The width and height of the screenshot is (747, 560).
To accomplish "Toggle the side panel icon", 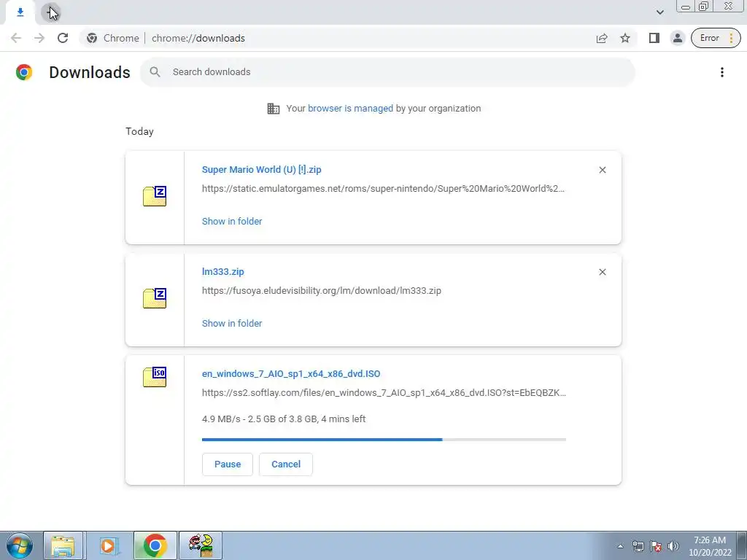I will [x=654, y=38].
